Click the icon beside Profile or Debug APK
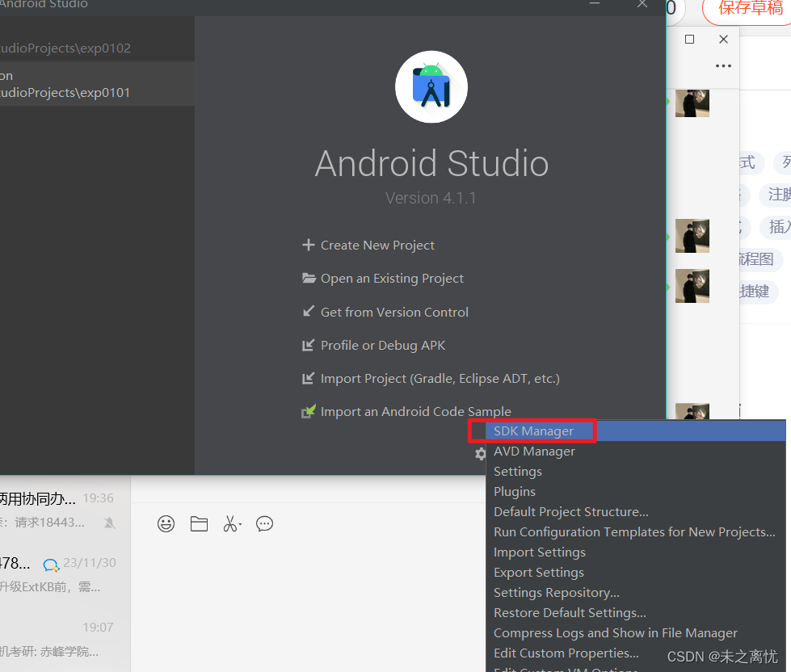The width and height of the screenshot is (791, 672). (308, 345)
